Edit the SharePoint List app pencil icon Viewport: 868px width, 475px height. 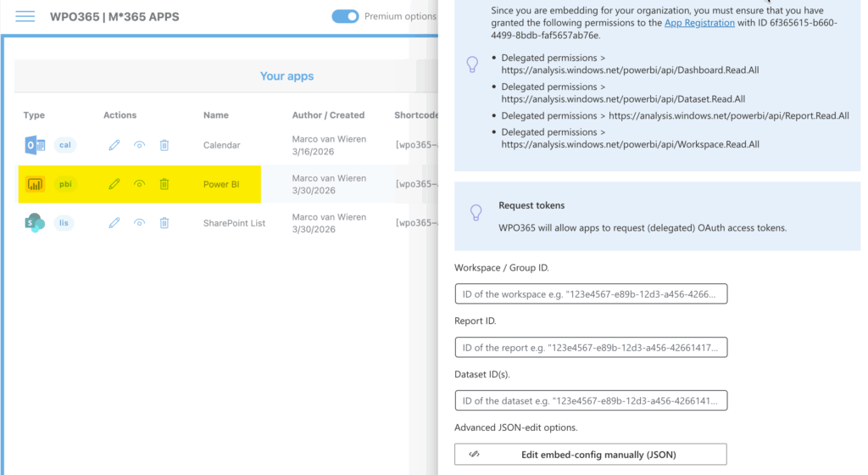tap(114, 222)
